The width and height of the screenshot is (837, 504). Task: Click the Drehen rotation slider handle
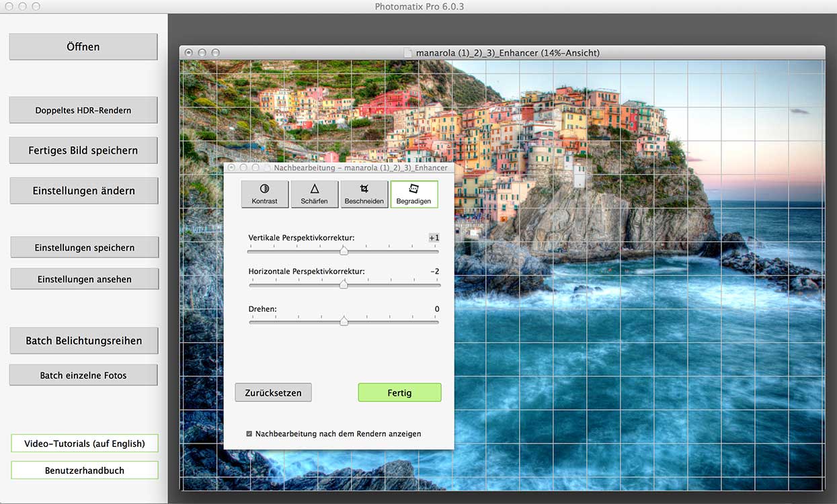point(344,321)
